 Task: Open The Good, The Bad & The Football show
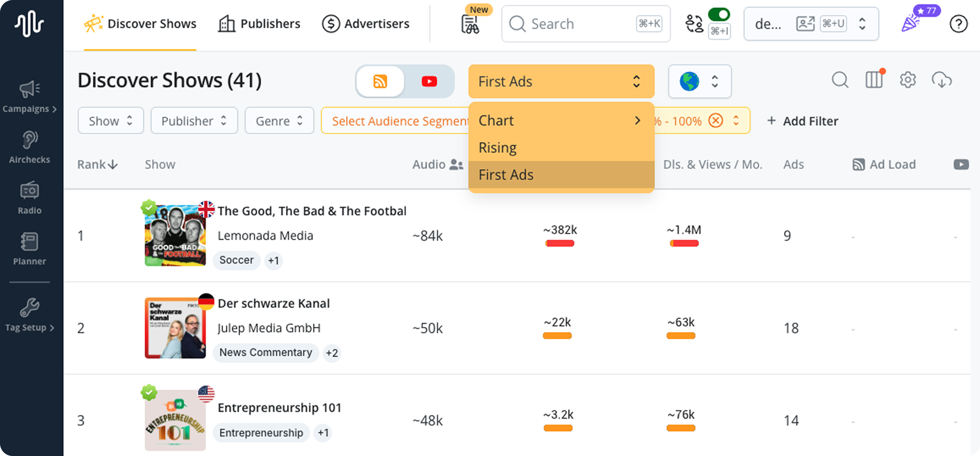(312, 211)
